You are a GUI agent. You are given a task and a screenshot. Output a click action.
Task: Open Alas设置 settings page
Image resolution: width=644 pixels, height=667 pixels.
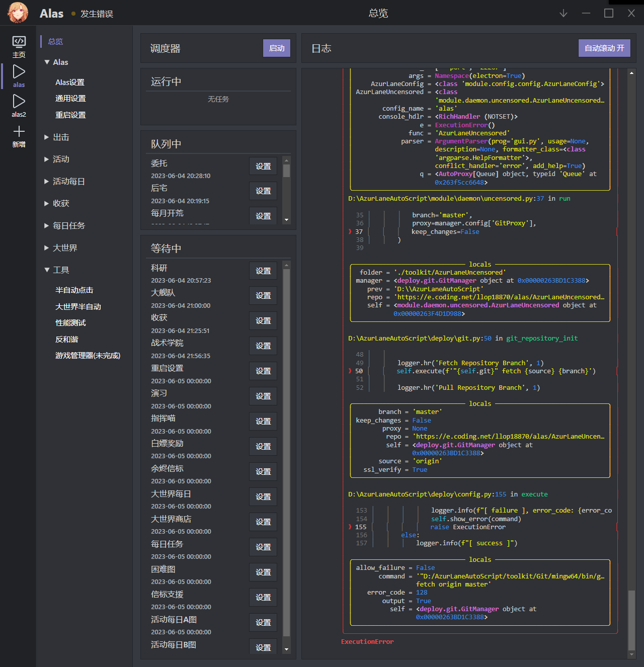[69, 82]
